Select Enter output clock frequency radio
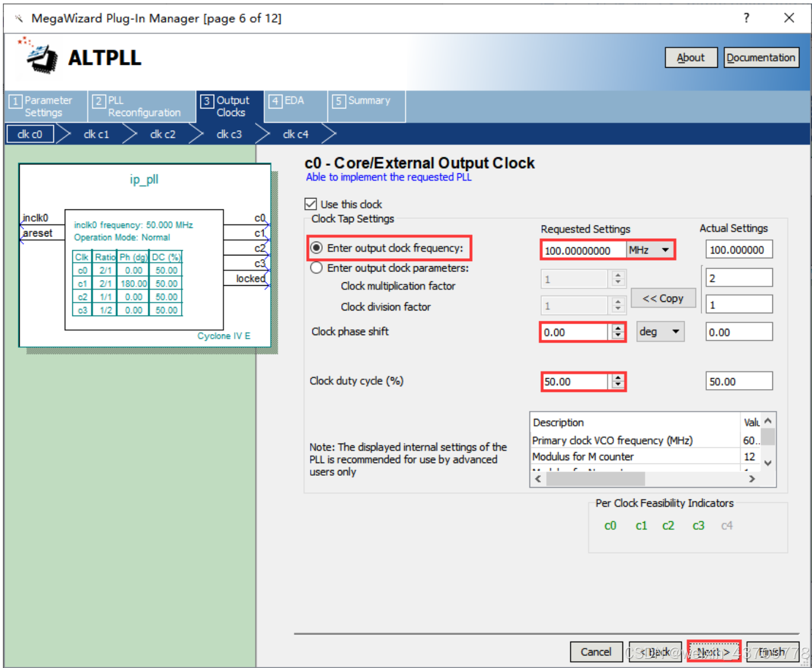The width and height of the screenshot is (812, 668). pos(316,248)
